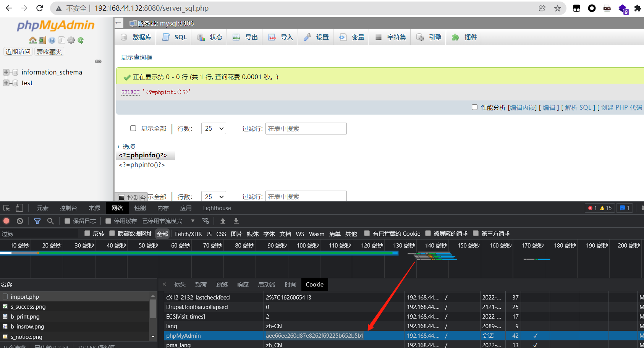Click DevTools inspect element picker icon
The width and height of the screenshot is (644, 348).
point(6,208)
